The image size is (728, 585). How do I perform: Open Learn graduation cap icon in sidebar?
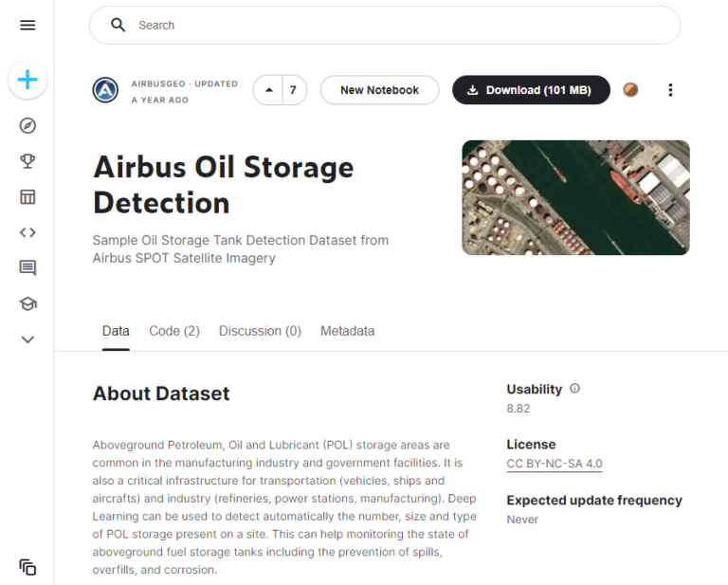point(27,303)
